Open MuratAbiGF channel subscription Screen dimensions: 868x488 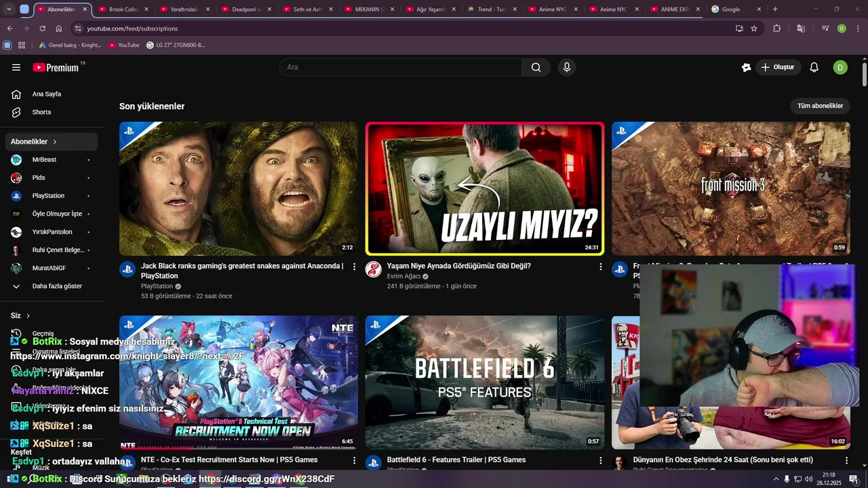coord(52,268)
